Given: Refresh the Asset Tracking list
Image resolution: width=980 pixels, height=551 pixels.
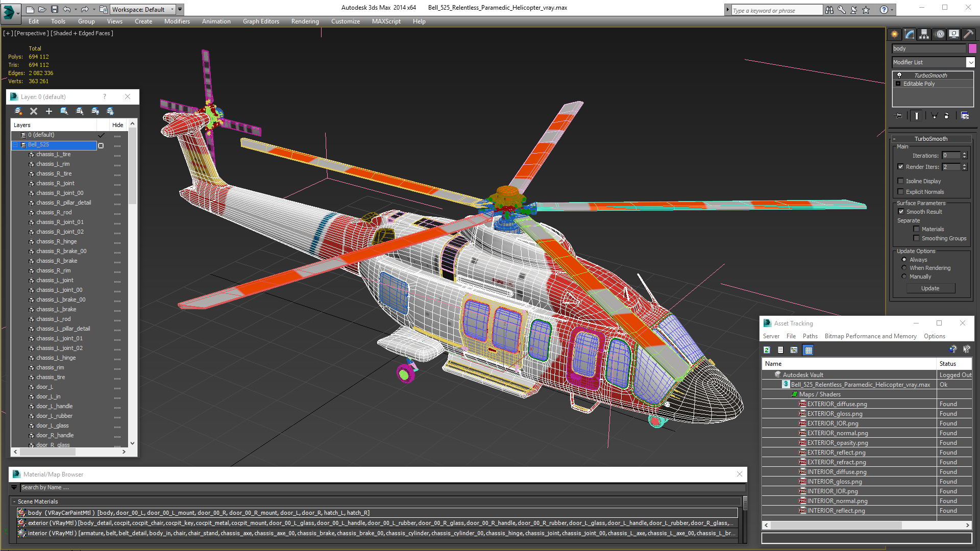Looking at the screenshot, I should pyautogui.click(x=767, y=350).
